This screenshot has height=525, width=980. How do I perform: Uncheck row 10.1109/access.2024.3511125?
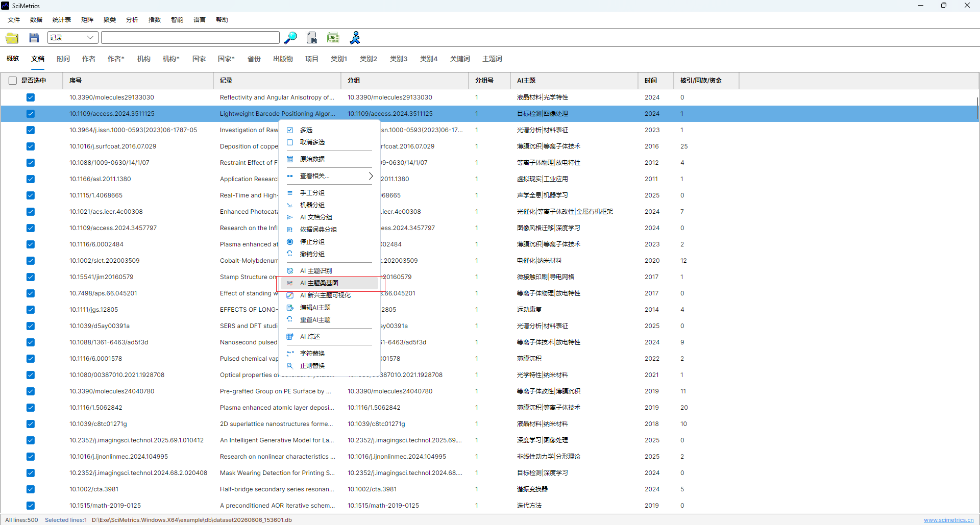click(31, 114)
